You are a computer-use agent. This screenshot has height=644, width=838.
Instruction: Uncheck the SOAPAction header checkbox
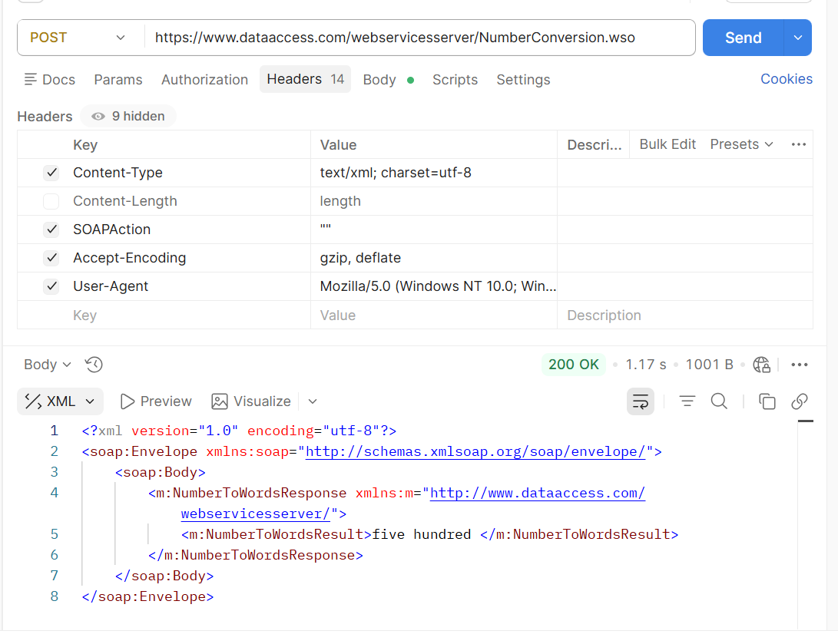tap(51, 230)
